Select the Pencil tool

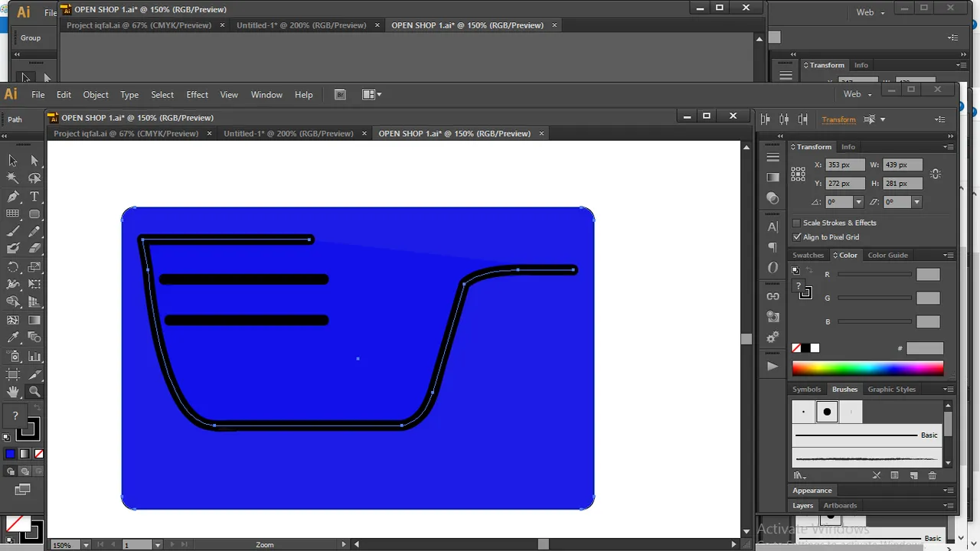click(x=34, y=231)
